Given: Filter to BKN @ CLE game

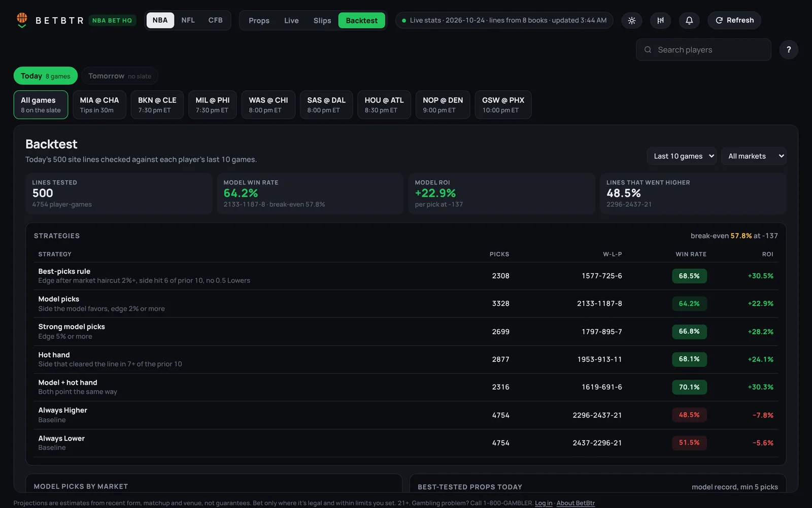Looking at the screenshot, I should point(157,105).
